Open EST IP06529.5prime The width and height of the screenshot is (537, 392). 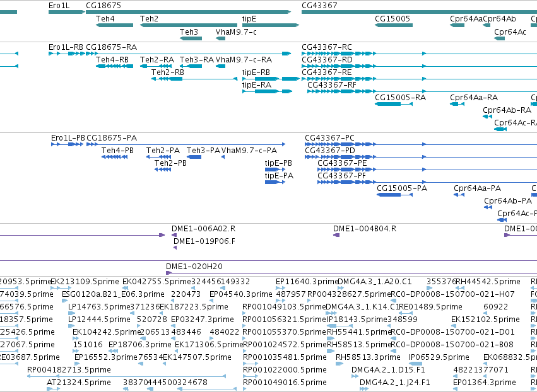click(x=439, y=357)
